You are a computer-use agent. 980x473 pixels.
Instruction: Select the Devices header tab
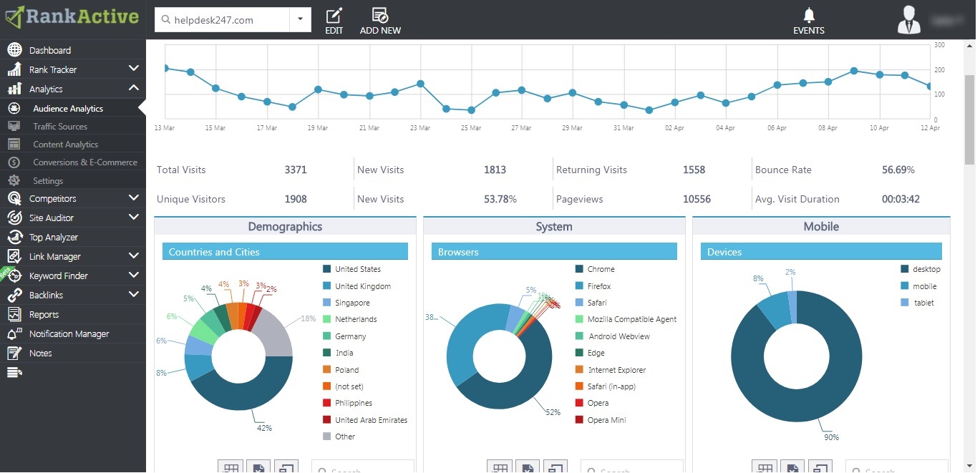(x=821, y=252)
